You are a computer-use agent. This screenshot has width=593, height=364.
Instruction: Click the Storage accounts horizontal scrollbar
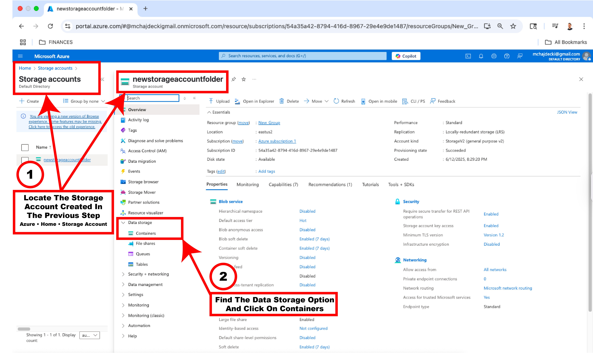(24, 329)
